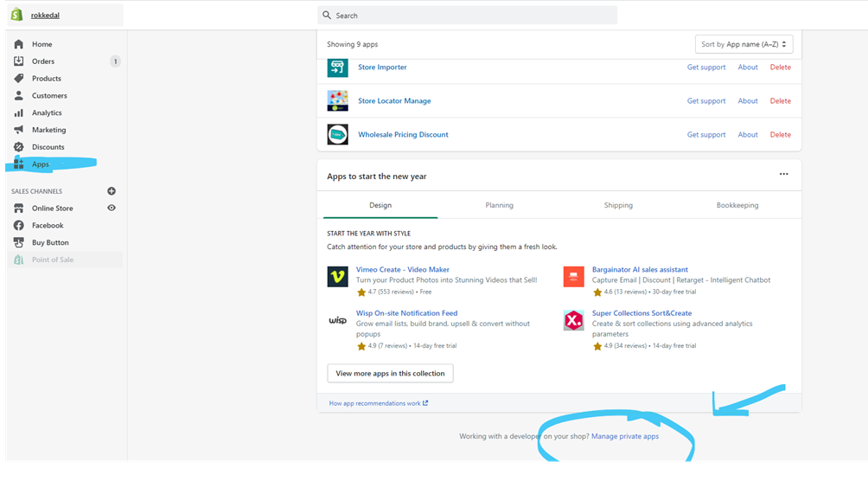The width and height of the screenshot is (868, 488).
Task: Open the Sort by App name dropdown
Action: (x=744, y=44)
